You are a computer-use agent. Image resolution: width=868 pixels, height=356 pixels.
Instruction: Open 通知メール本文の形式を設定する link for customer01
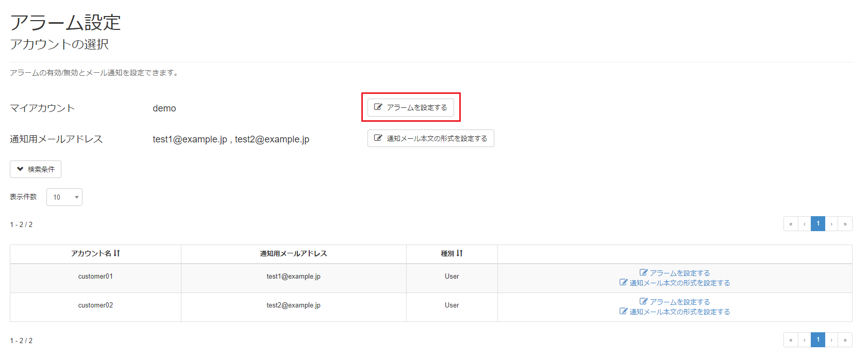(675, 283)
